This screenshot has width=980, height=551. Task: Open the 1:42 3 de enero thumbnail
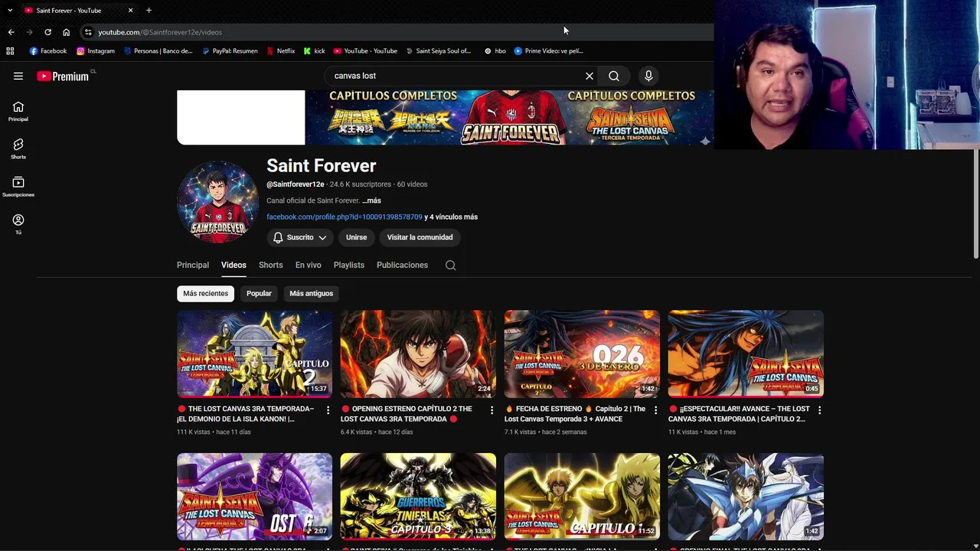point(582,354)
